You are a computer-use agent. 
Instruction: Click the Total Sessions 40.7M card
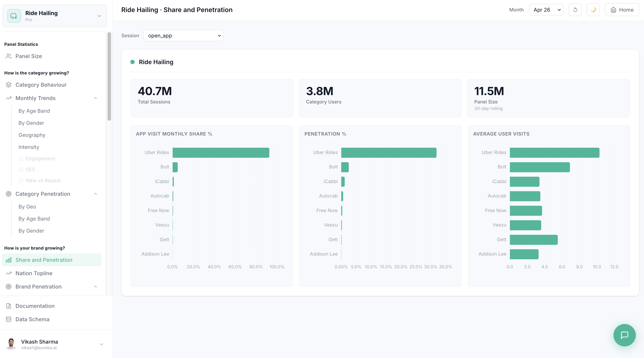pyautogui.click(x=212, y=98)
